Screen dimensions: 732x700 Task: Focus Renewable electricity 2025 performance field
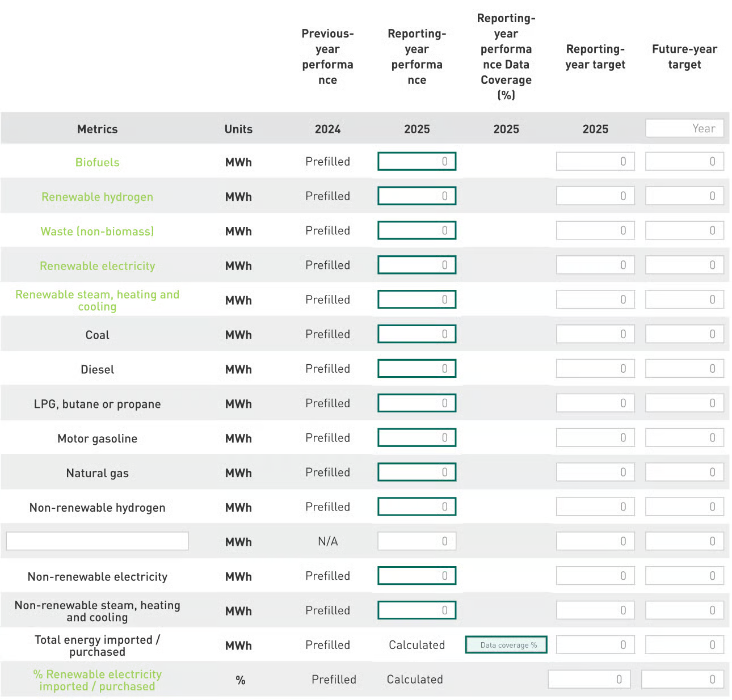tap(417, 265)
